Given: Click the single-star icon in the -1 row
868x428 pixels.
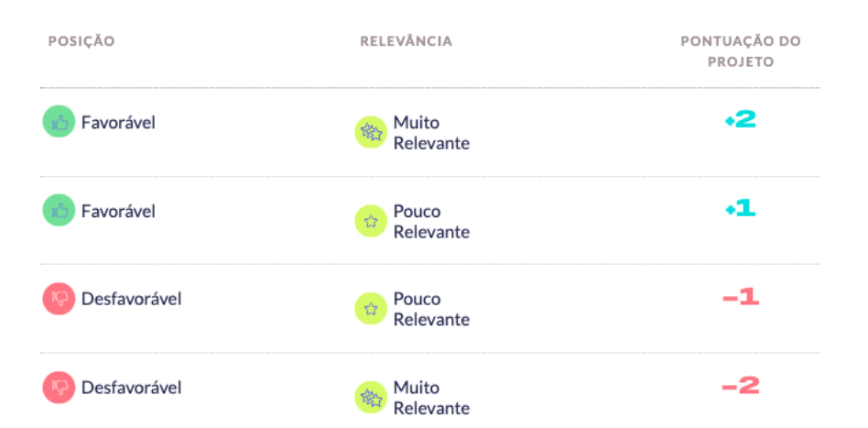Looking at the screenshot, I should coord(371,308).
